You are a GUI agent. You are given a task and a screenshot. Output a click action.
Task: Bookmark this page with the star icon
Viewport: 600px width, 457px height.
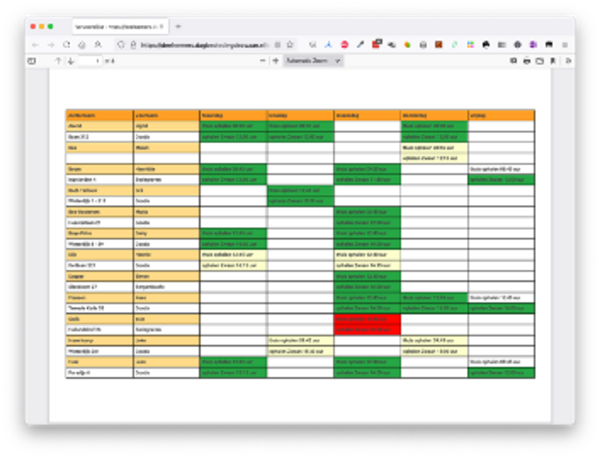(x=290, y=44)
